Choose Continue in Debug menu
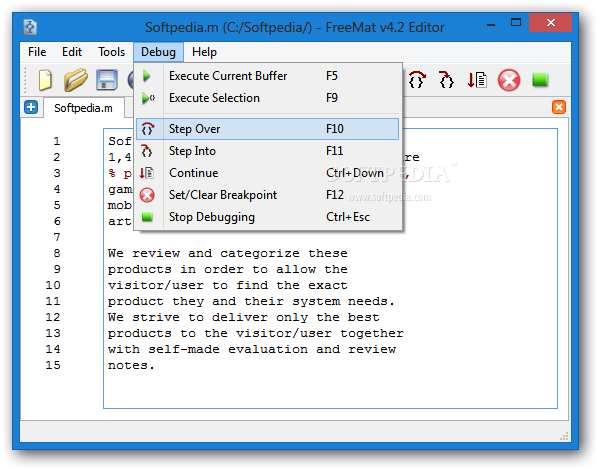599x470 pixels. tap(267, 173)
